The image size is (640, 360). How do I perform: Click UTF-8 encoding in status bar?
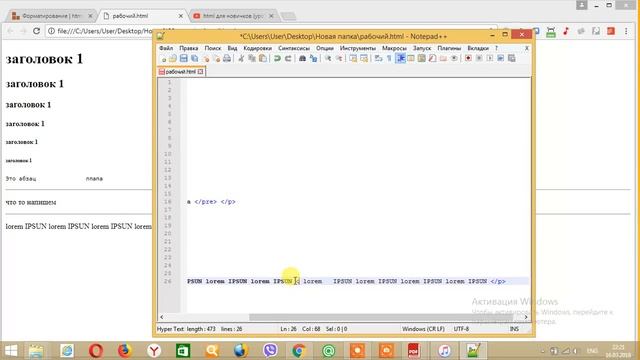click(461, 329)
